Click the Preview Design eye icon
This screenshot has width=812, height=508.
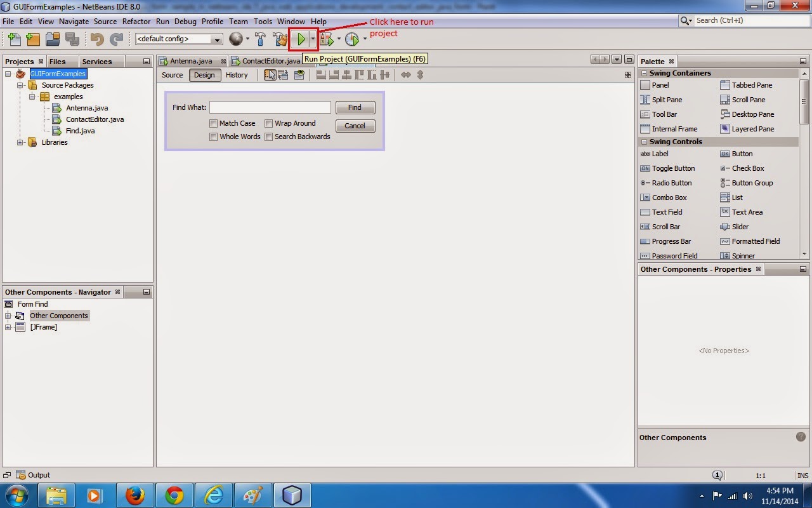click(x=299, y=75)
